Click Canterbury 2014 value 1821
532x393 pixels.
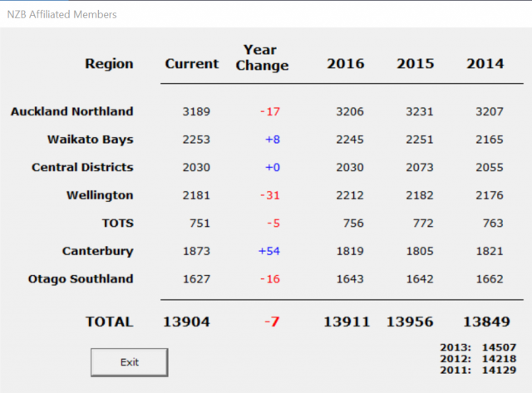490,251
